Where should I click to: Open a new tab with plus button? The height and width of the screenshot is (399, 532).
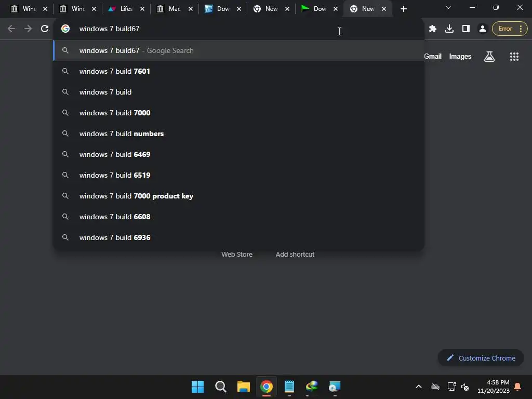403,9
